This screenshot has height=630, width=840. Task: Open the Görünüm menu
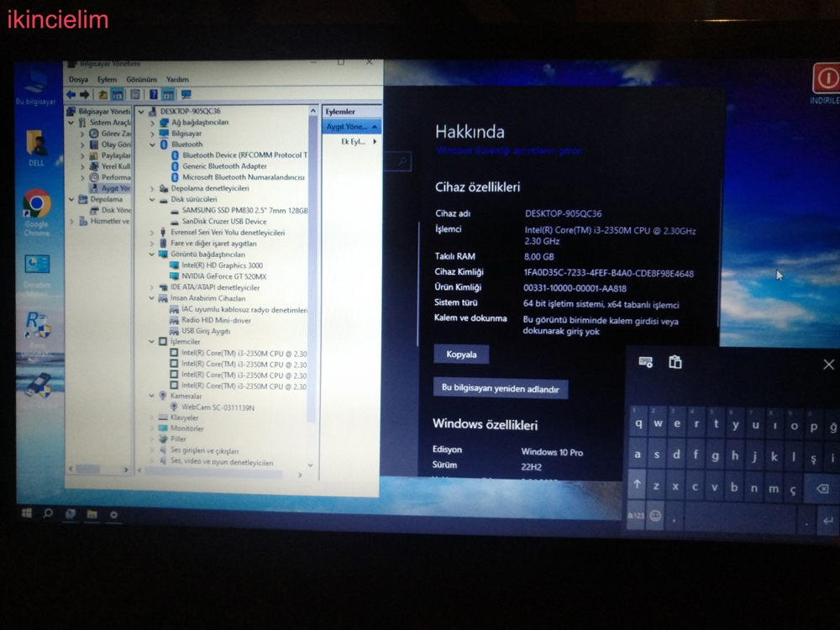141,79
